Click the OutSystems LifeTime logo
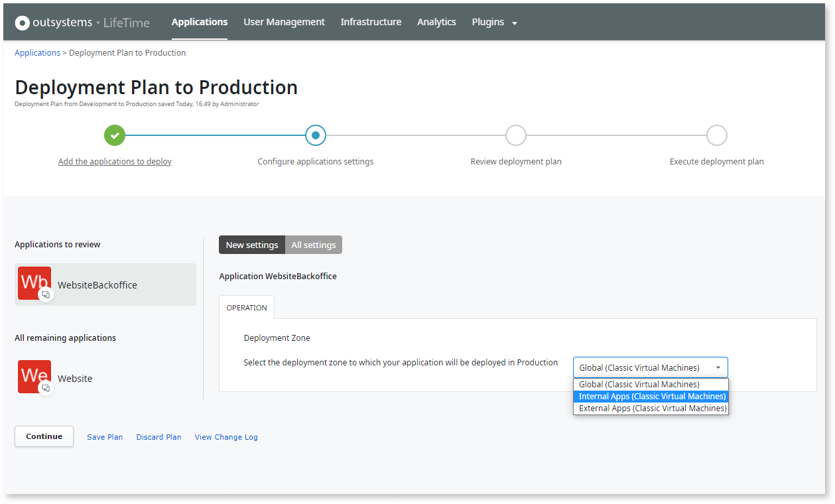The image size is (835, 504). point(82,23)
